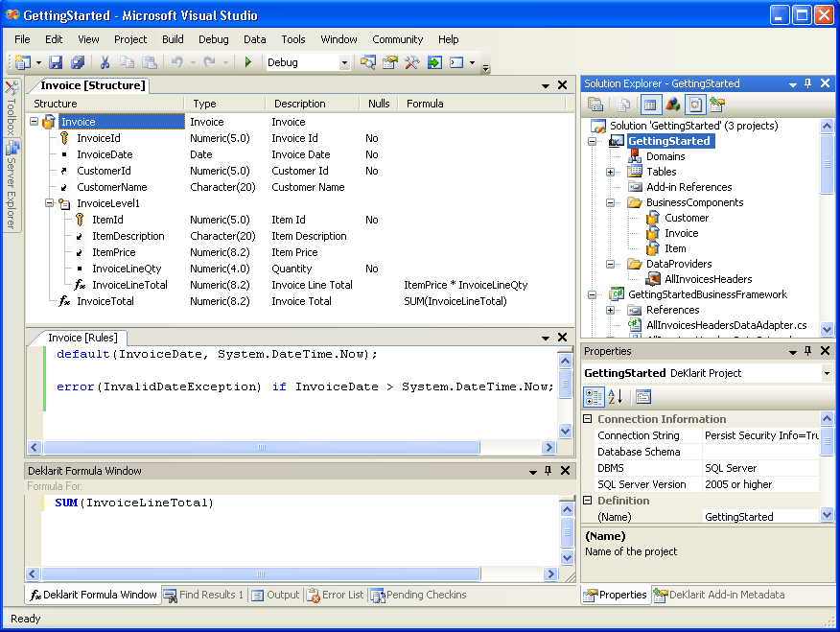The image size is (840, 632).
Task: Click the Show All Files icon in Solution Explorer
Action: 623,105
